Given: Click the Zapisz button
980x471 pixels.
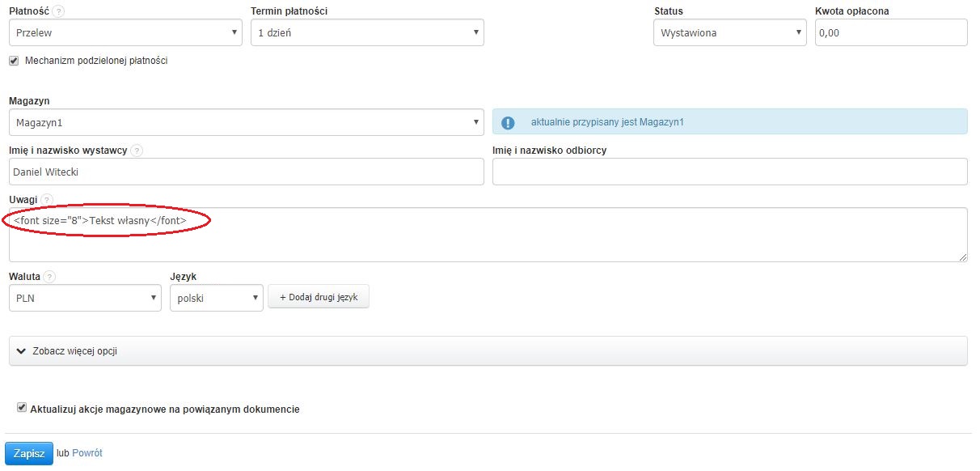Looking at the screenshot, I should tap(29, 453).
